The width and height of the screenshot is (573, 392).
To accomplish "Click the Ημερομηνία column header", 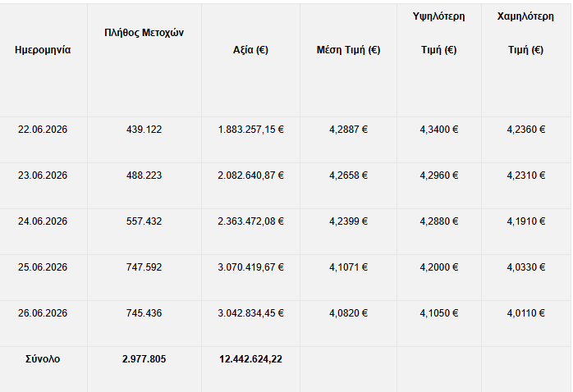I will click(x=43, y=50).
